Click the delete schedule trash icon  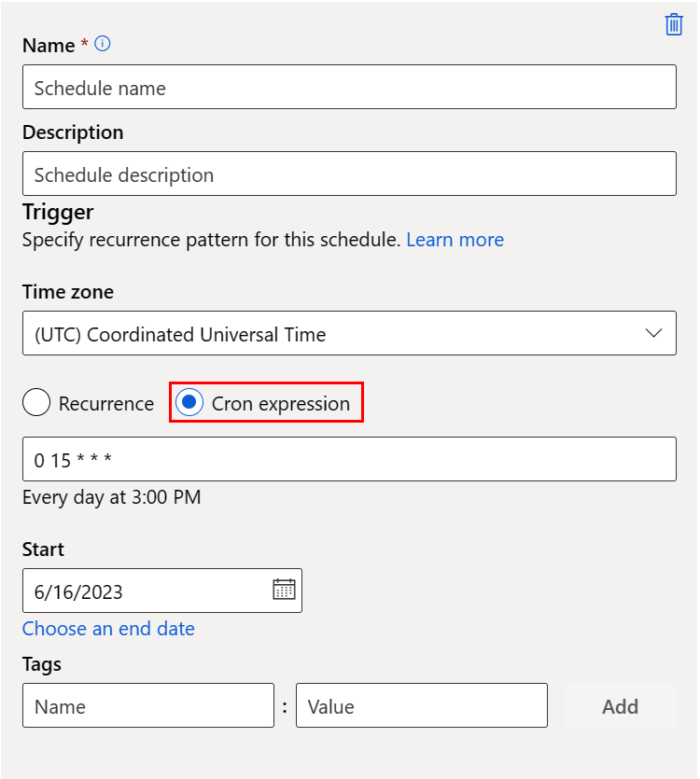coord(674,24)
